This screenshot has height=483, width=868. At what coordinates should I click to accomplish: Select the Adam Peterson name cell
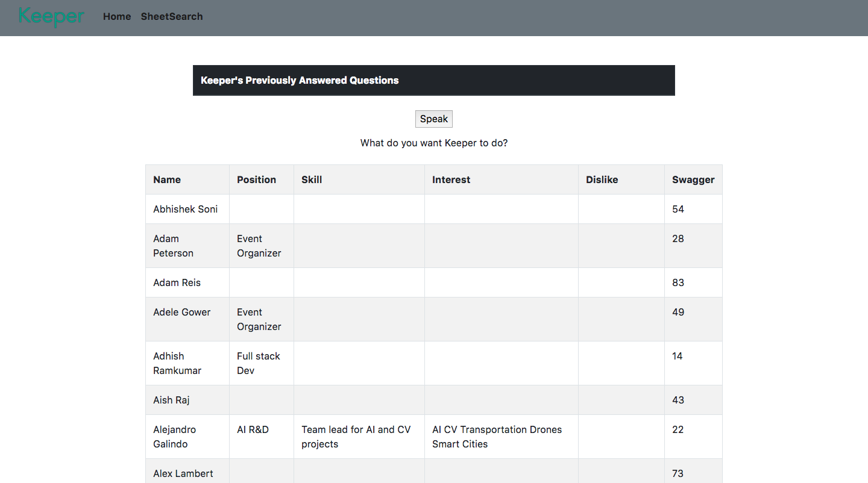pyautogui.click(x=187, y=246)
